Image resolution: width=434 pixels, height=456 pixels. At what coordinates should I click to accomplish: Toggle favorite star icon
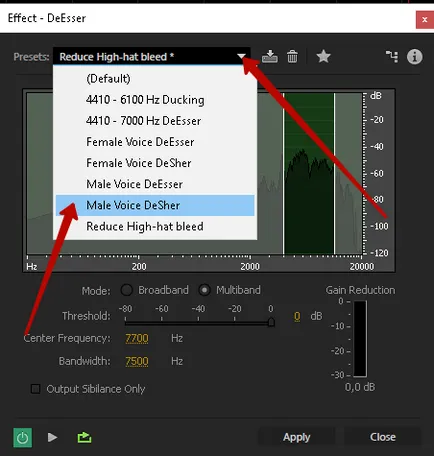pos(323,56)
